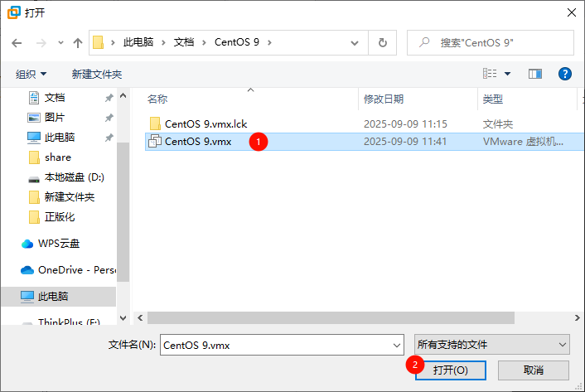Select 本地磁盘 (D:) in sidebar
585x392 pixels.
pyautogui.click(x=75, y=177)
